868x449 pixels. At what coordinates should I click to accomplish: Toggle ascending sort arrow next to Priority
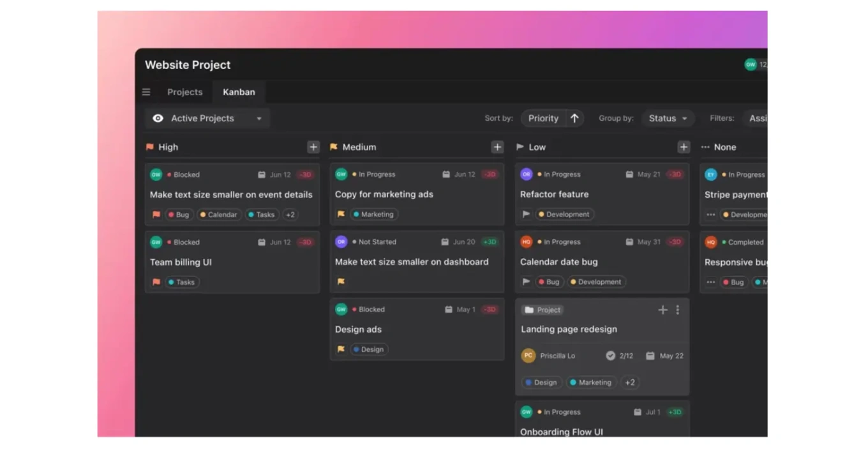click(x=574, y=118)
